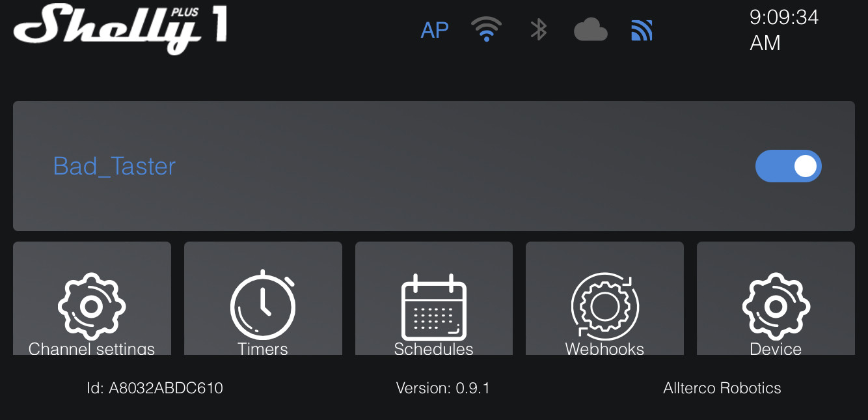Click the Webhooks tile label
Image resolution: width=868 pixels, height=420 pixels.
604,348
